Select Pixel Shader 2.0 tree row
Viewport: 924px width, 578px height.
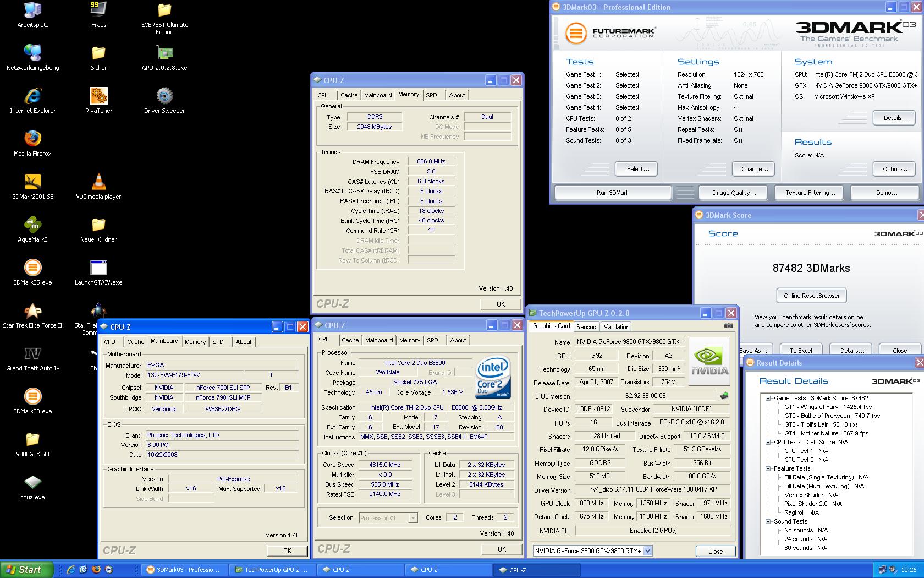tap(813, 504)
